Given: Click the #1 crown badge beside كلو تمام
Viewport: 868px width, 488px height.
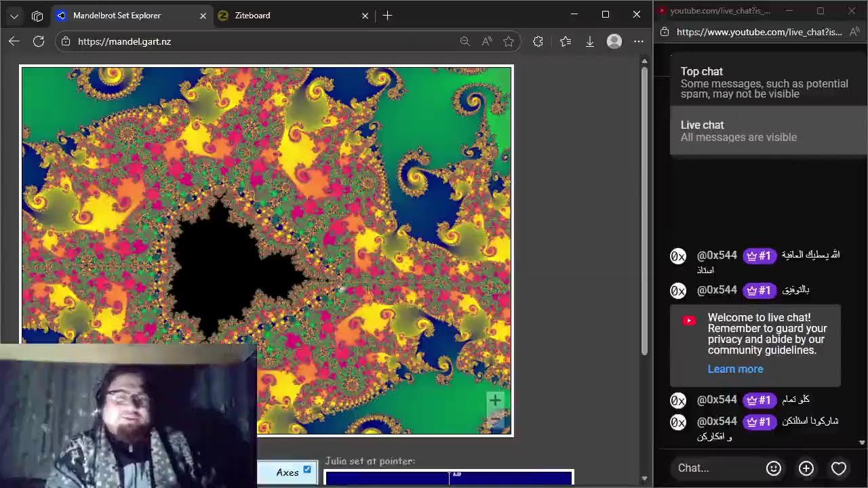Looking at the screenshot, I should click(x=759, y=400).
